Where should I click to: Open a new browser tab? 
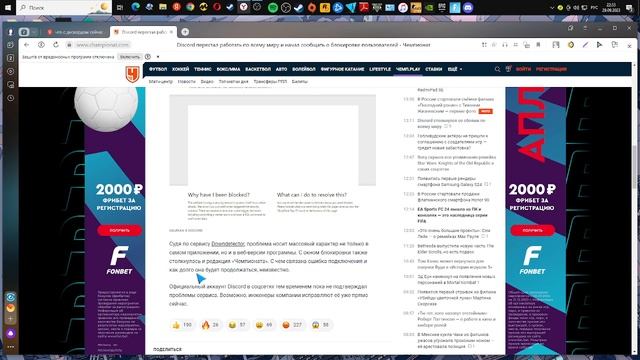pos(185,32)
